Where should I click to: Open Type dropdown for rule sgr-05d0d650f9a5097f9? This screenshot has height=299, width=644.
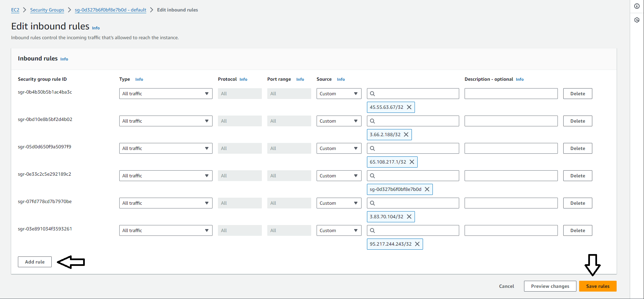[x=166, y=148]
